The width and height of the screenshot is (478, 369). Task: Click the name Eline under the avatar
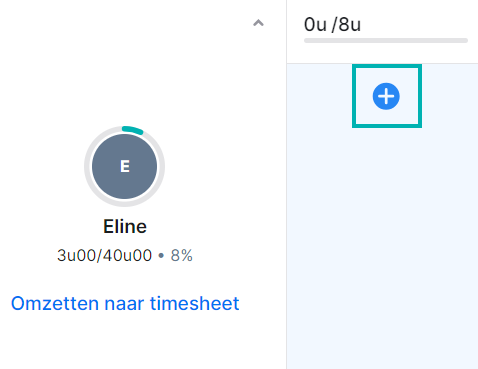125,227
